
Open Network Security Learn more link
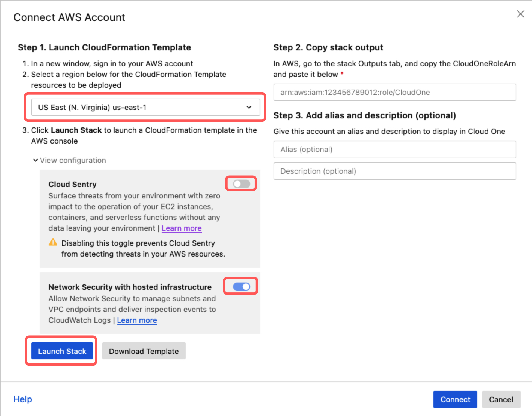coord(137,320)
